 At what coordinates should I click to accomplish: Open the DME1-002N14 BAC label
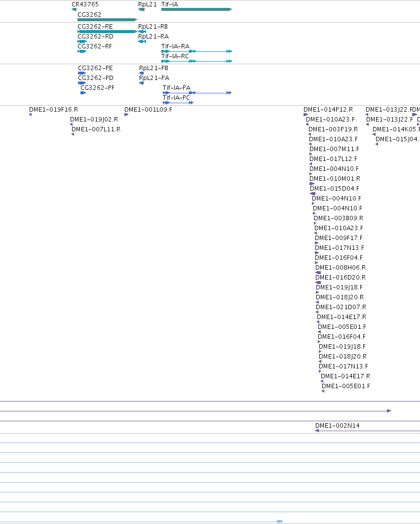338,426
